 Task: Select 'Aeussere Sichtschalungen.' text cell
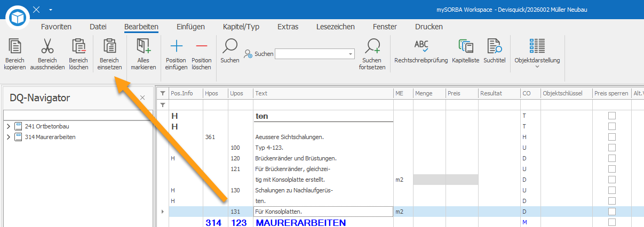pos(323,137)
